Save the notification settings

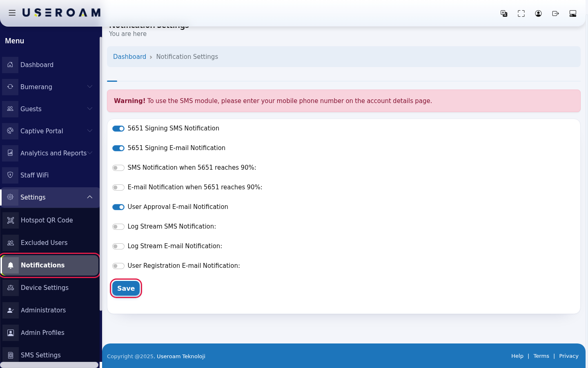[126, 288]
